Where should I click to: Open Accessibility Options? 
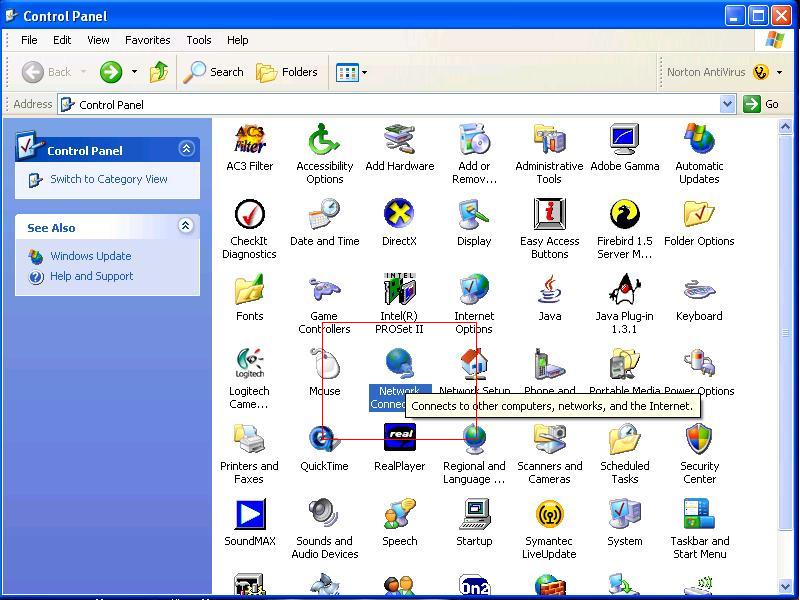click(324, 139)
